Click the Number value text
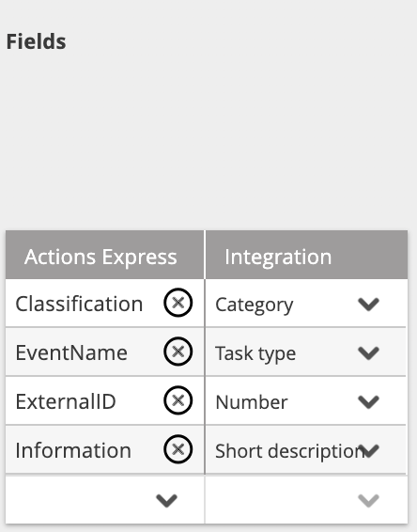The height and width of the screenshot is (532, 417). point(252,402)
